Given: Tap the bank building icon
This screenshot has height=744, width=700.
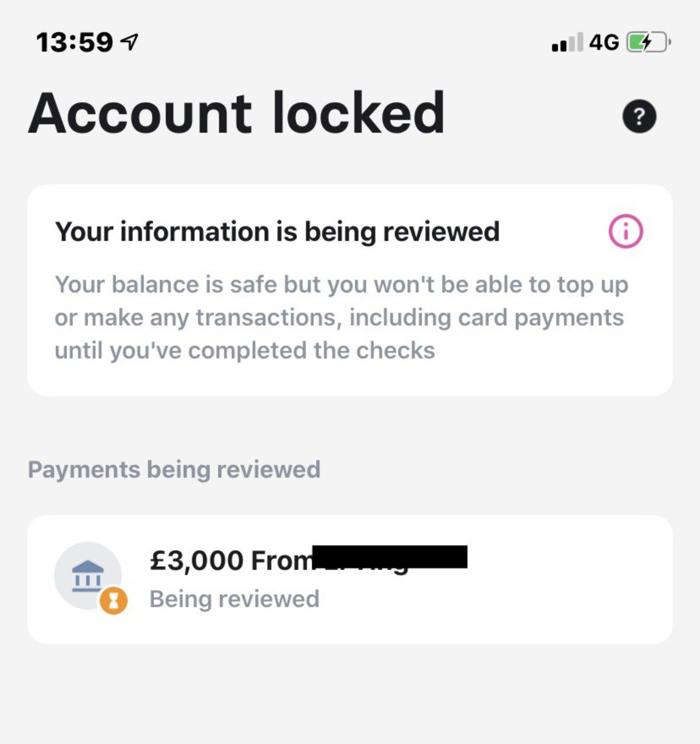Looking at the screenshot, I should click(87, 575).
